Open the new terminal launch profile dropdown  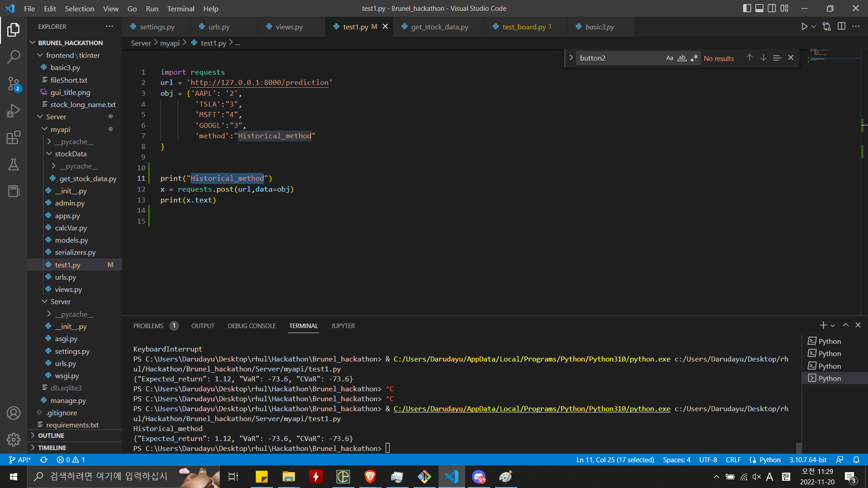pos(833,325)
